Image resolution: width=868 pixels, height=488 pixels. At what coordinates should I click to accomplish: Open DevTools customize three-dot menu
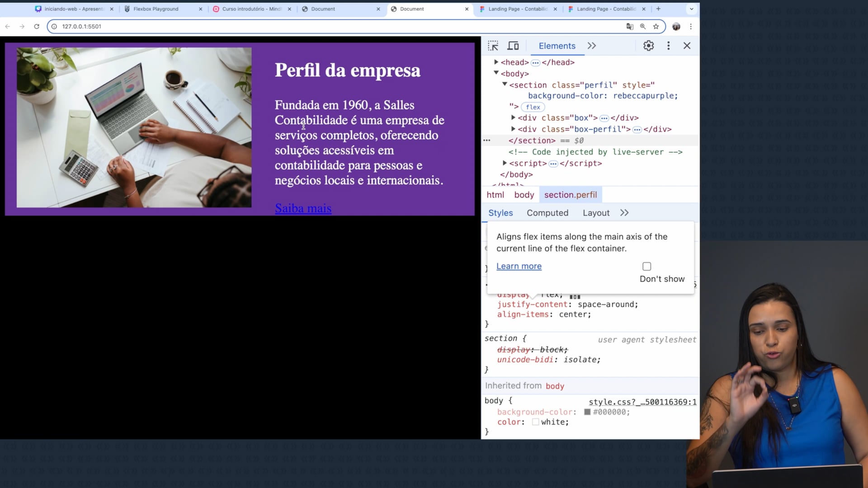pyautogui.click(x=668, y=46)
